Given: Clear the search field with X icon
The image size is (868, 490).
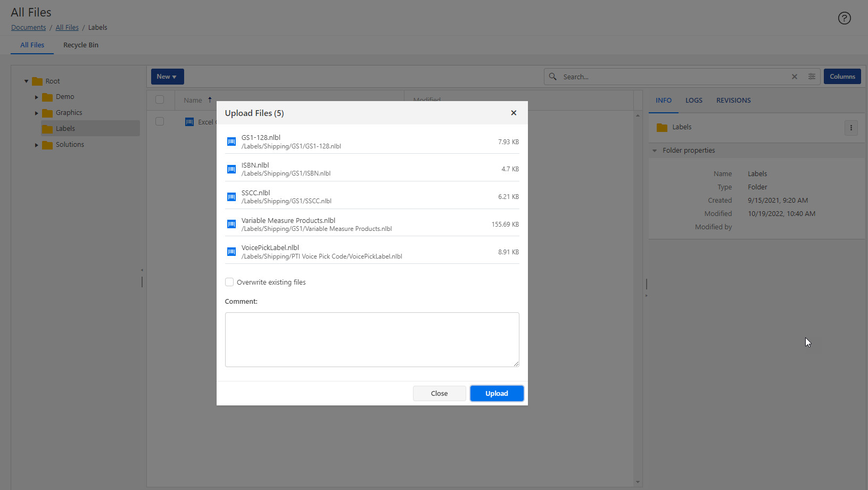Looking at the screenshot, I should (x=795, y=77).
